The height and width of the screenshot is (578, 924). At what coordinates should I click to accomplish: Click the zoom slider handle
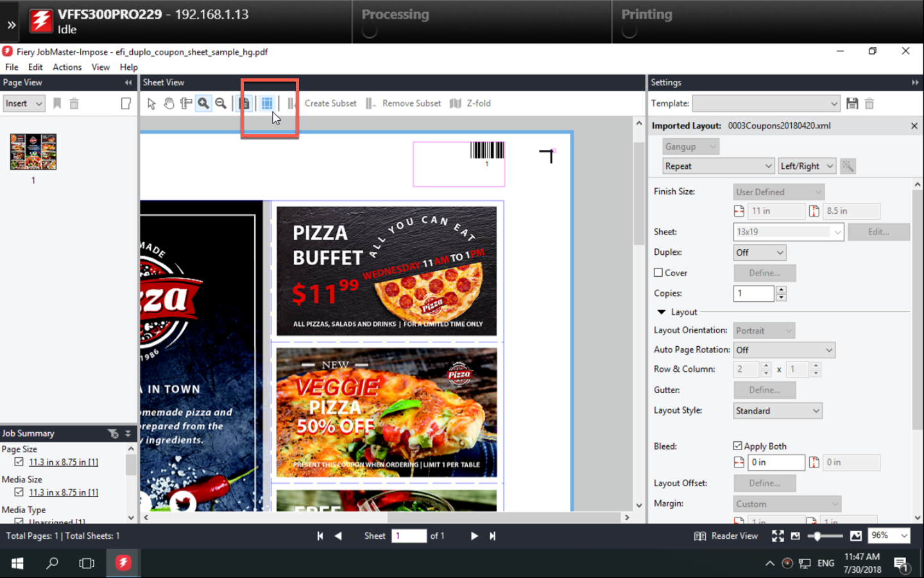(x=817, y=536)
